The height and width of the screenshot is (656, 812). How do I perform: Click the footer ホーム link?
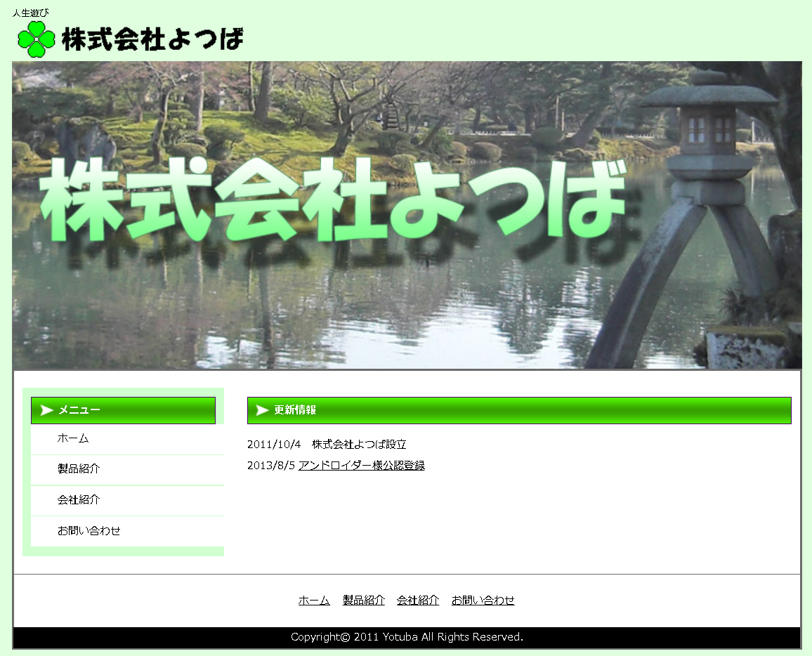(x=314, y=601)
